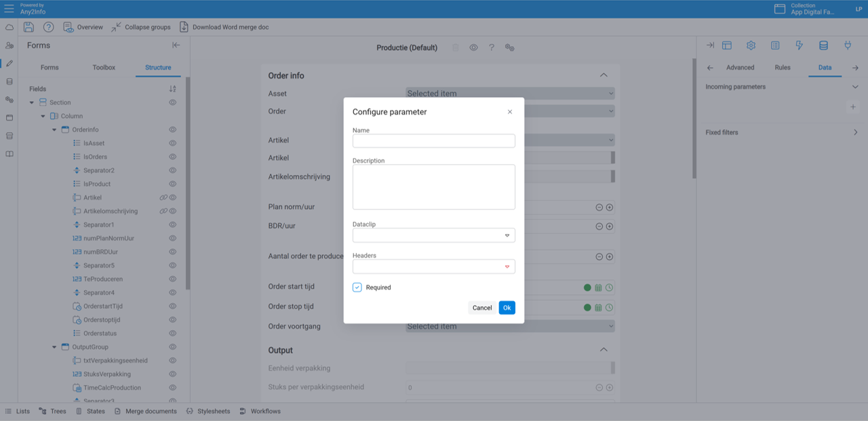Click the Ok button in dialog

coord(507,308)
